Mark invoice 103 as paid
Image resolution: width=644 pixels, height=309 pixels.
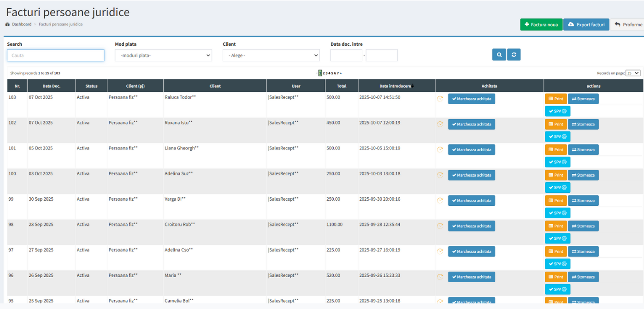(471, 99)
